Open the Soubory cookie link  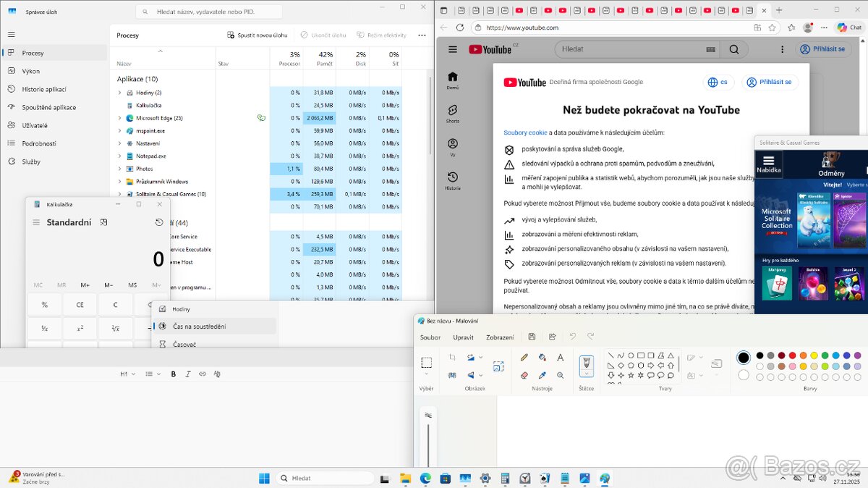(525, 132)
